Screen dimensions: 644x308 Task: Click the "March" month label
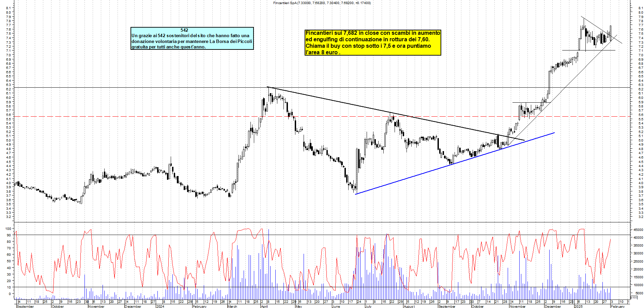tap(232, 306)
